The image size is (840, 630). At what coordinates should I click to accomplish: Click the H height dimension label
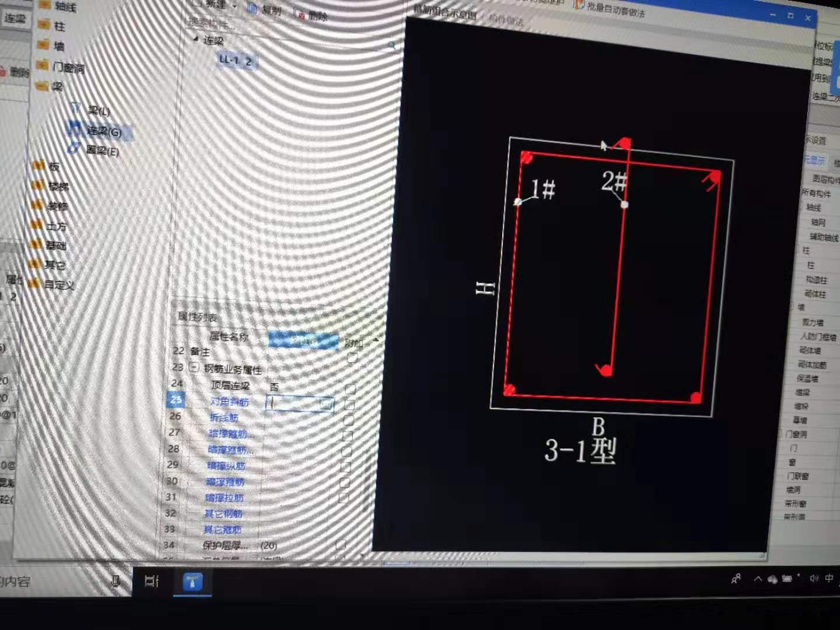(485, 288)
